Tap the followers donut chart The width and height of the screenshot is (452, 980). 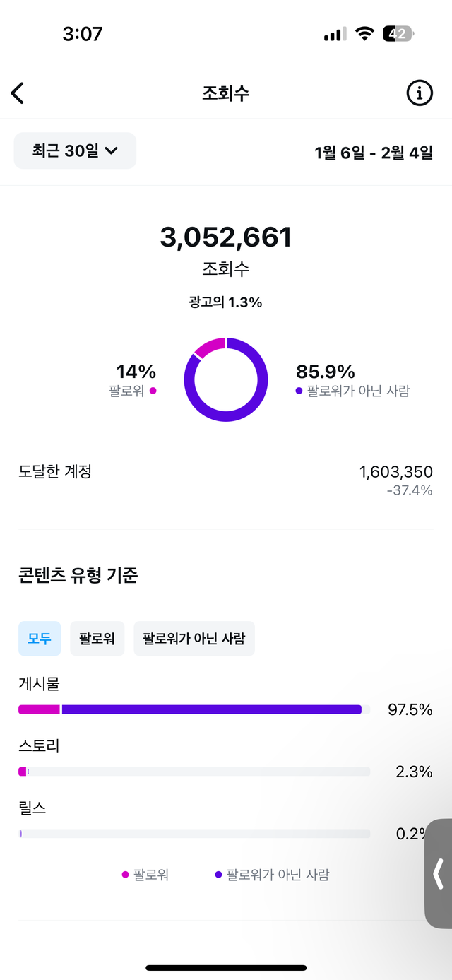coord(226,379)
